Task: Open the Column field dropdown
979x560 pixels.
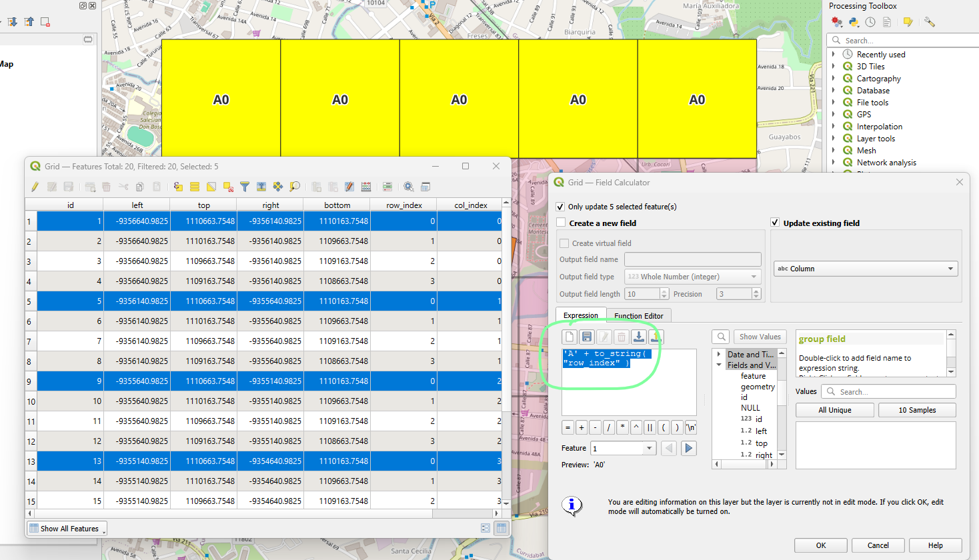Action: click(866, 269)
